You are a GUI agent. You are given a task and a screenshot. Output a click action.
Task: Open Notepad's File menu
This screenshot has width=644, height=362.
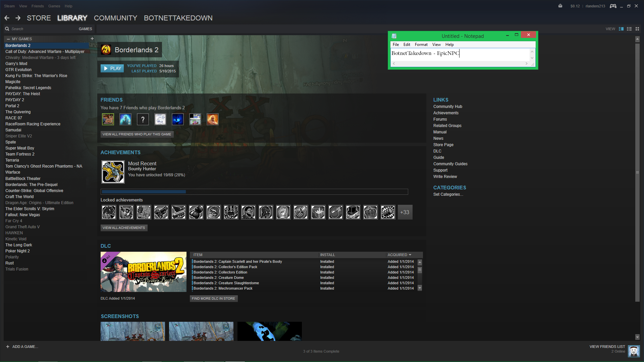396,45
